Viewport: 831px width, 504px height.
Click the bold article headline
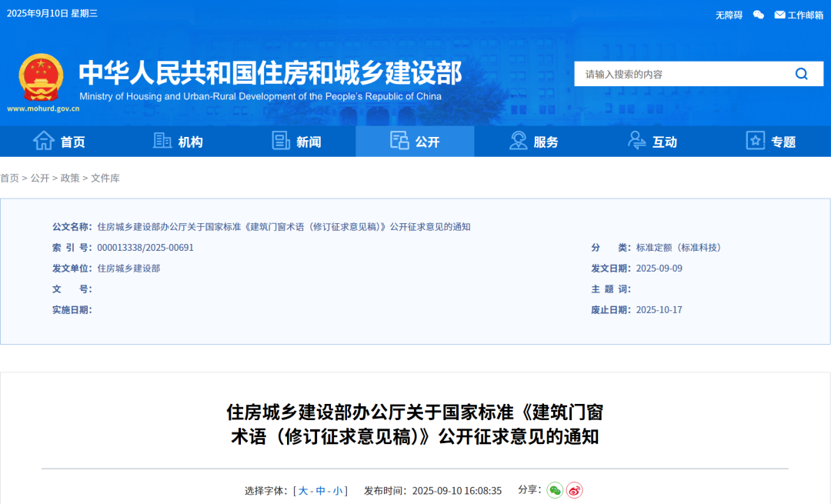point(415,424)
